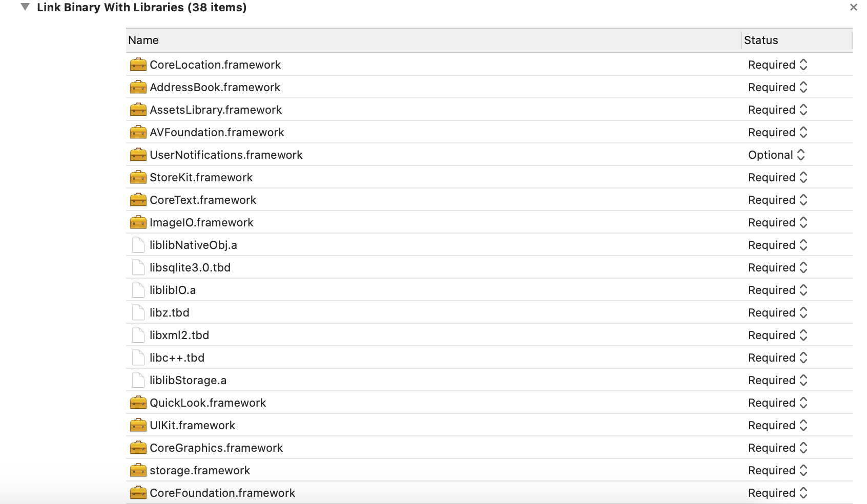This screenshot has width=867, height=504.
Task: Select the CoreFoundation.framework name text
Action: pyautogui.click(x=222, y=493)
